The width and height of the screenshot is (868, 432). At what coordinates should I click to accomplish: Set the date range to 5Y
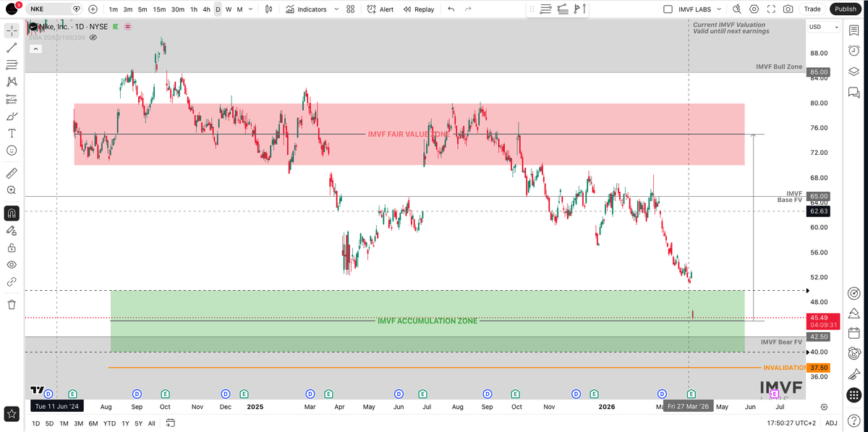(x=138, y=423)
